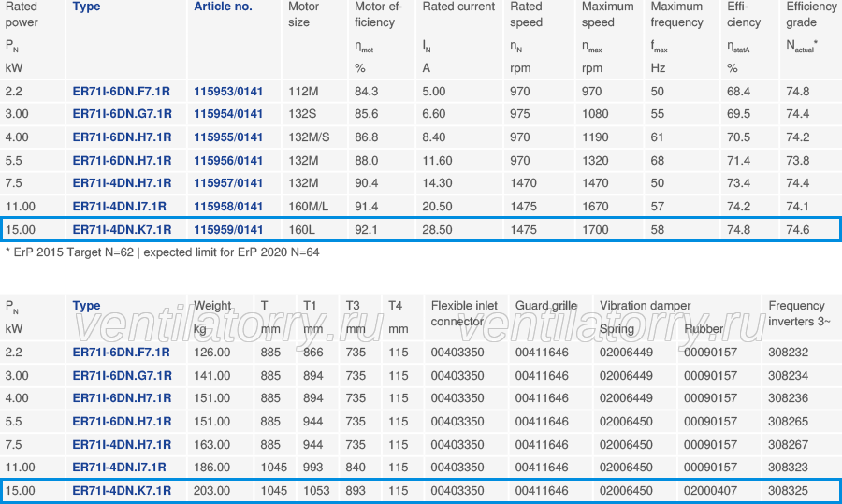
Task: Open ER71I-4DN.I7.1R type link in top table
Action: click(119, 206)
